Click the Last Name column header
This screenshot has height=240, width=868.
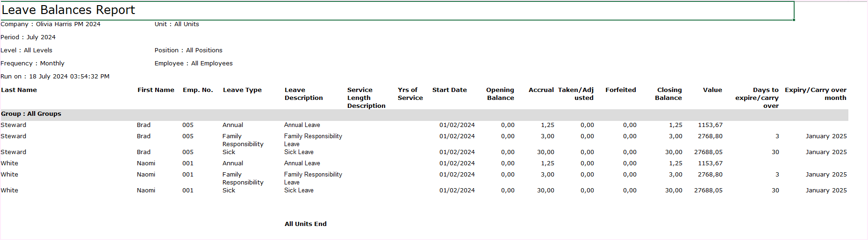[x=19, y=90]
